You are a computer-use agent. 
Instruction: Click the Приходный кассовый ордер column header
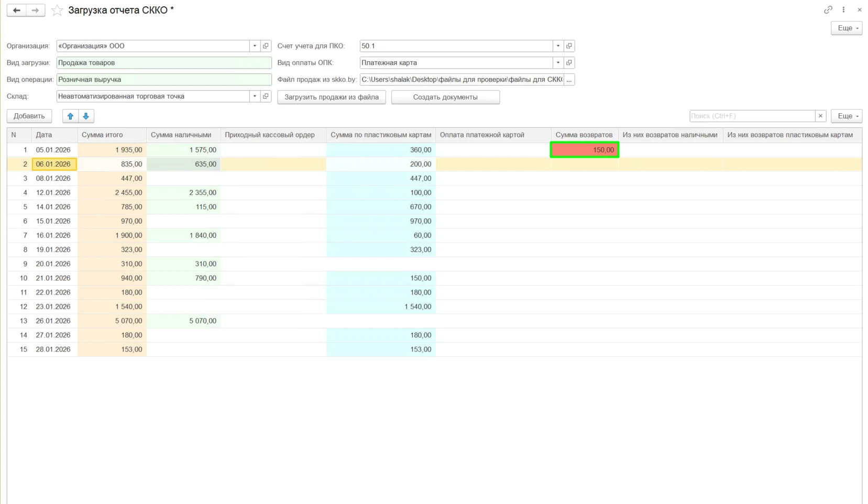click(x=273, y=135)
